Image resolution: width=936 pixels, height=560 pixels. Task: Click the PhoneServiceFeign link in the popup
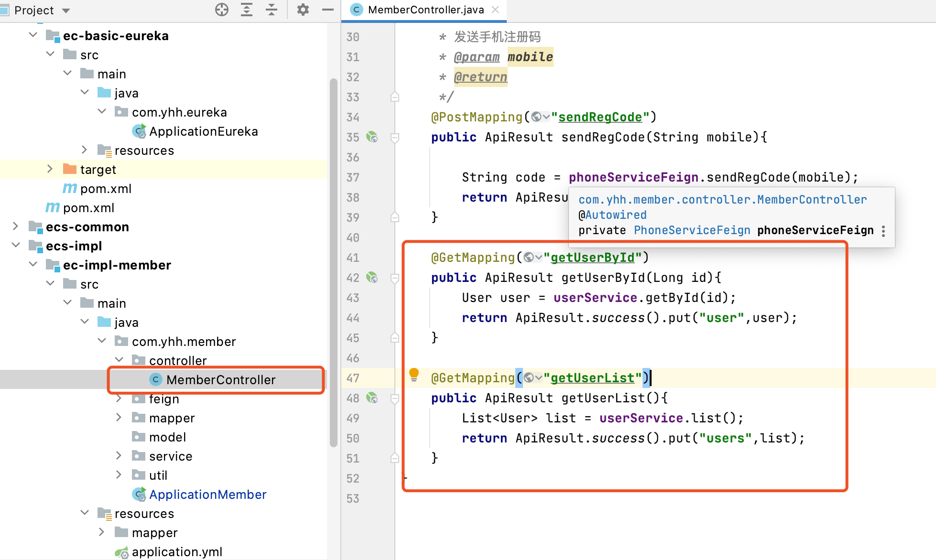coord(692,230)
